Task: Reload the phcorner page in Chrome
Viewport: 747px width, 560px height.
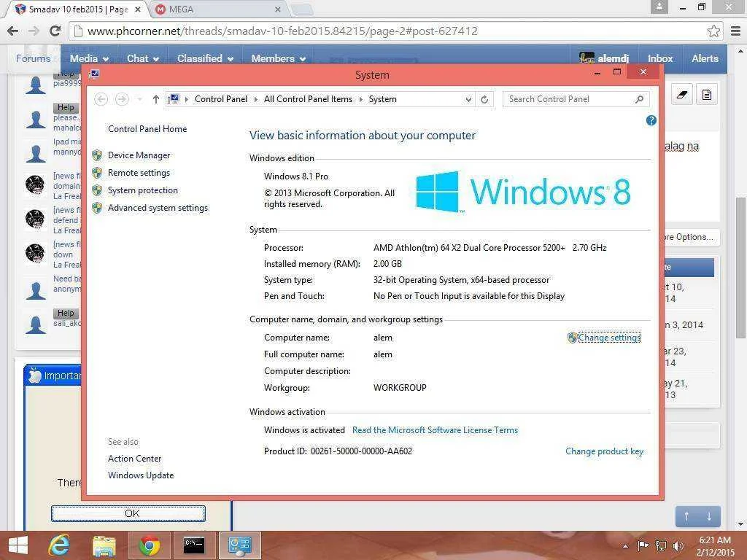Action: point(55,31)
